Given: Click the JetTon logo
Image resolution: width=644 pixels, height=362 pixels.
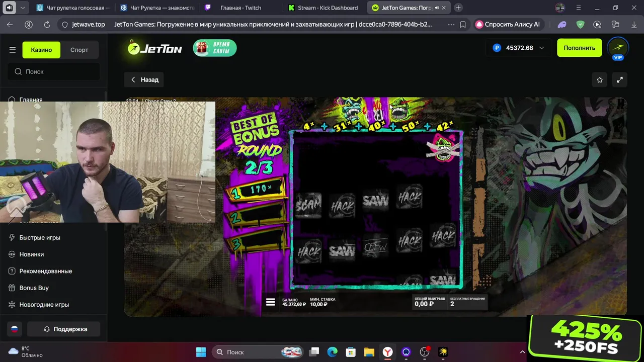Looking at the screenshot, I should point(154,48).
